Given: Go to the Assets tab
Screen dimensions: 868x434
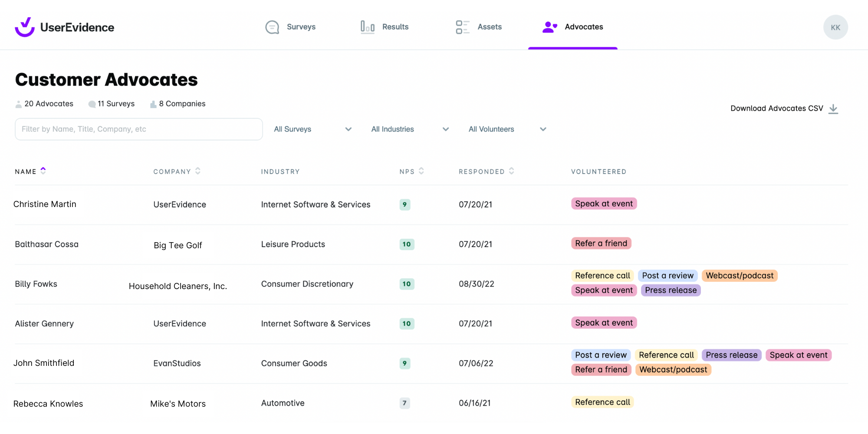Looking at the screenshot, I should pos(479,27).
